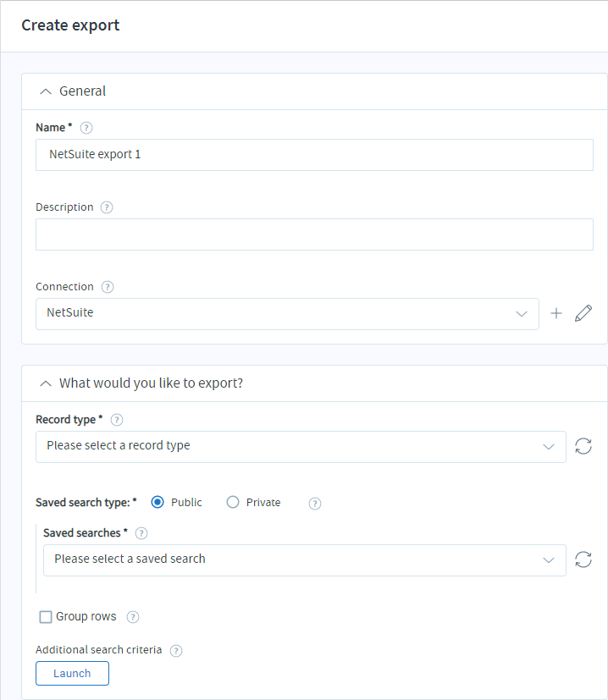Refresh the record type list
608x700 pixels.
[583, 446]
